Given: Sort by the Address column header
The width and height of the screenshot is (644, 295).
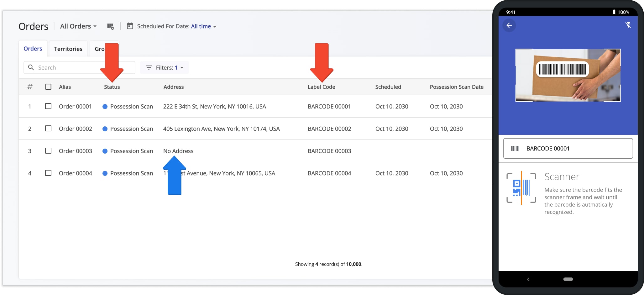Looking at the screenshot, I should click(x=174, y=87).
